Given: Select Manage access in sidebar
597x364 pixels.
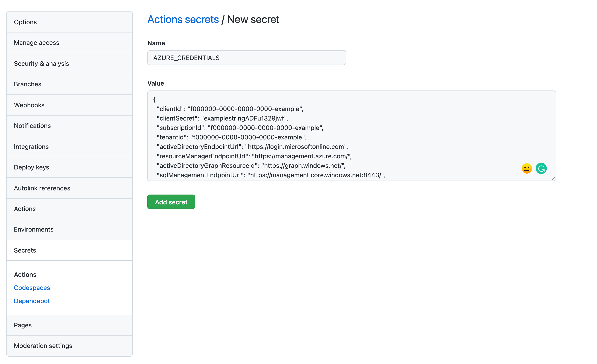Looking at the screenshot, I should [36, 43].
